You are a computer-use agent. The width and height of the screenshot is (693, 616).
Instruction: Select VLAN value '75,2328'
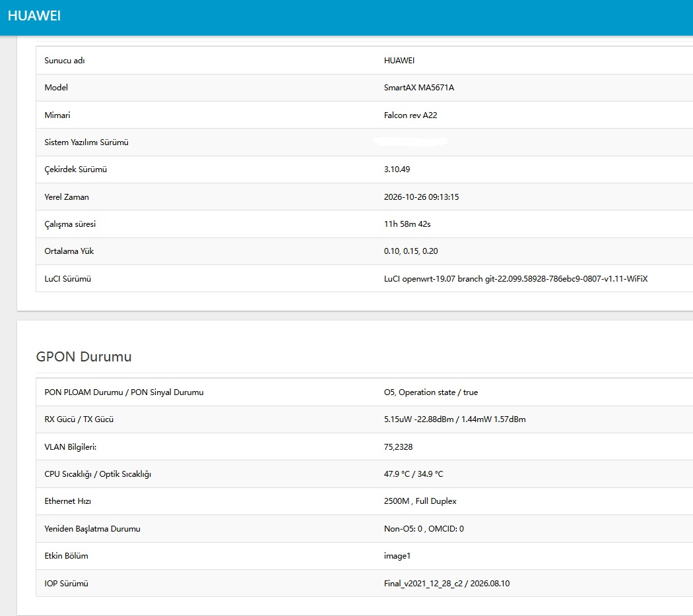[398, 447]
